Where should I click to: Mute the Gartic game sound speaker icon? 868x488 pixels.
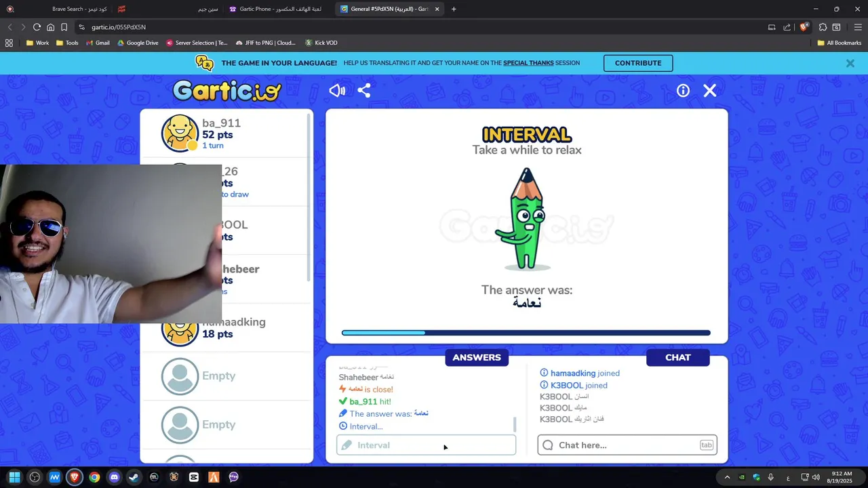coord(337,90)
